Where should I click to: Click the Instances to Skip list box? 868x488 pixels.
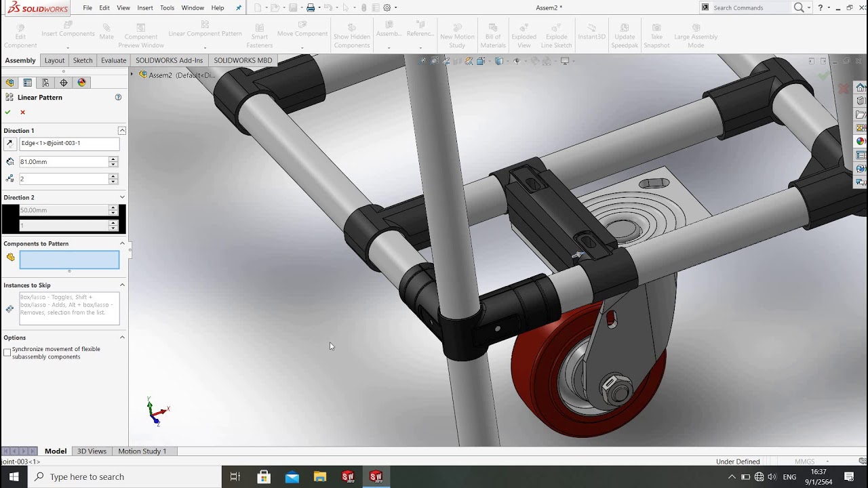(x=69, y=308)
